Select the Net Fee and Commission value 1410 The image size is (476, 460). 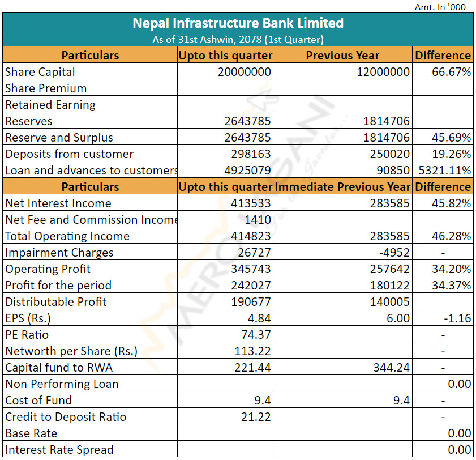tap(259, 220)
